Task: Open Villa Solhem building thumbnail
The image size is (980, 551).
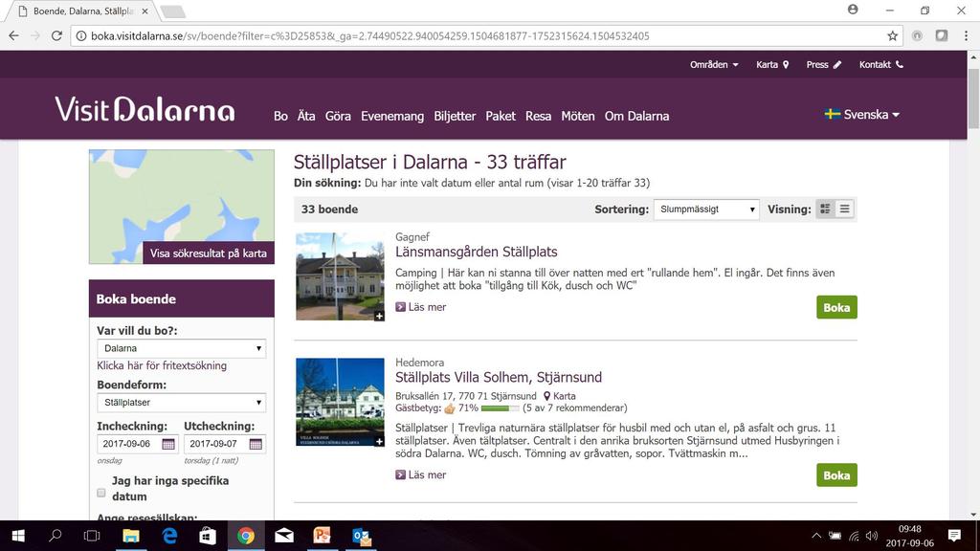Action: pos(340,402)
